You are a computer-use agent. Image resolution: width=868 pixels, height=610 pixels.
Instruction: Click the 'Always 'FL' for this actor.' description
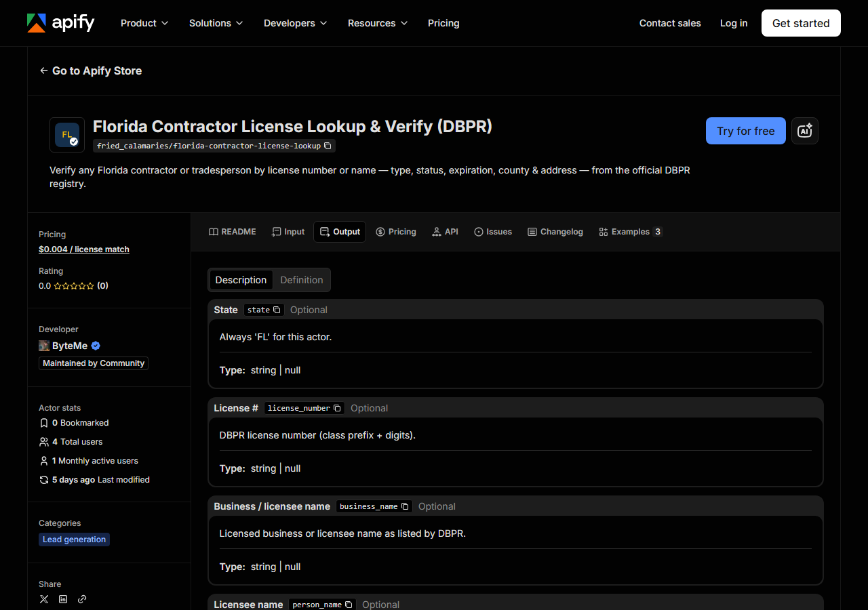pos(275,337)
